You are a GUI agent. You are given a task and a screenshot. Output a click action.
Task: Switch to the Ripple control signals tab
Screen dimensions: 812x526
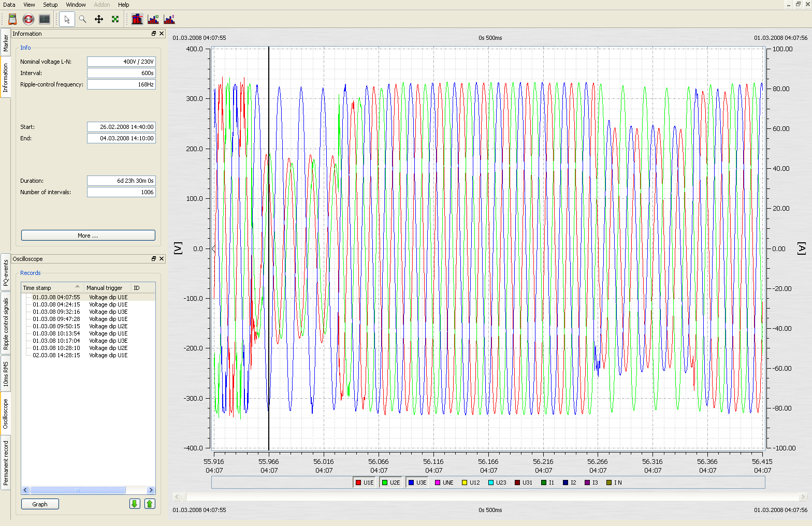pos(5,324)
